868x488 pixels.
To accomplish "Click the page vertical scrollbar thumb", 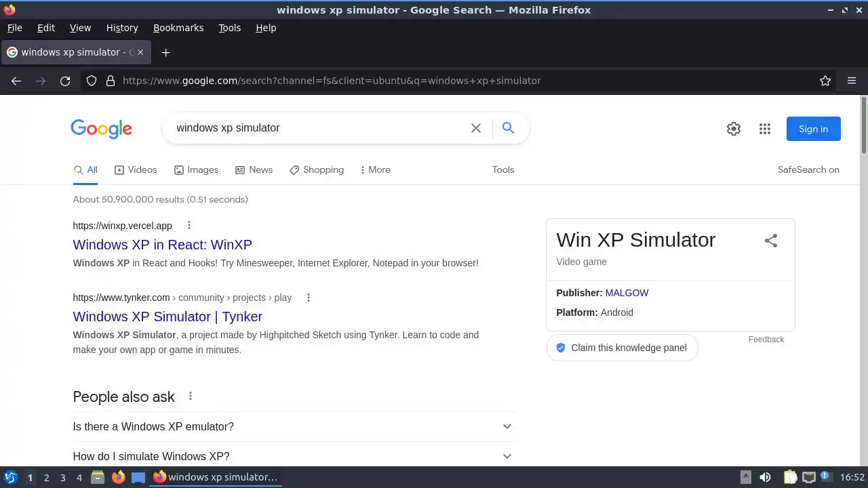I will tap(864, 125).
